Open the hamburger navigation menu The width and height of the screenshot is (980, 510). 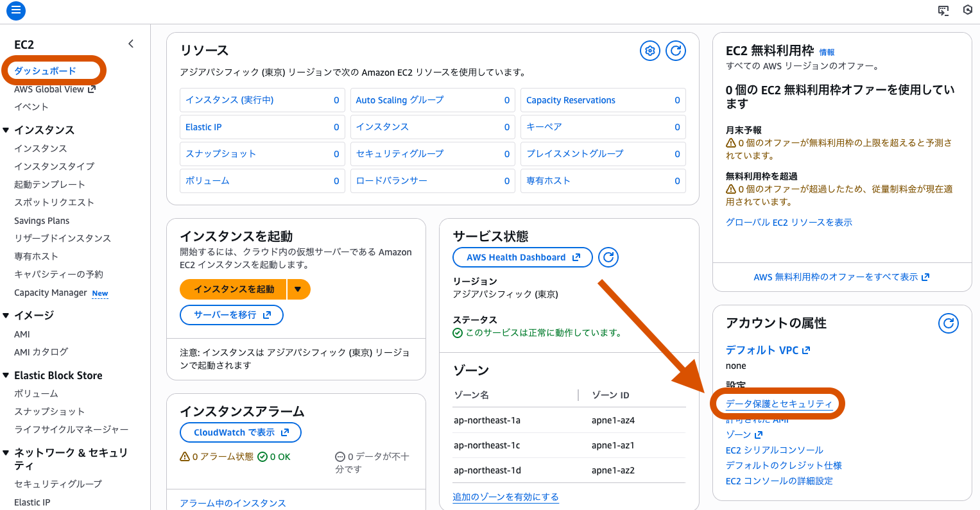(x=15, y=10)
